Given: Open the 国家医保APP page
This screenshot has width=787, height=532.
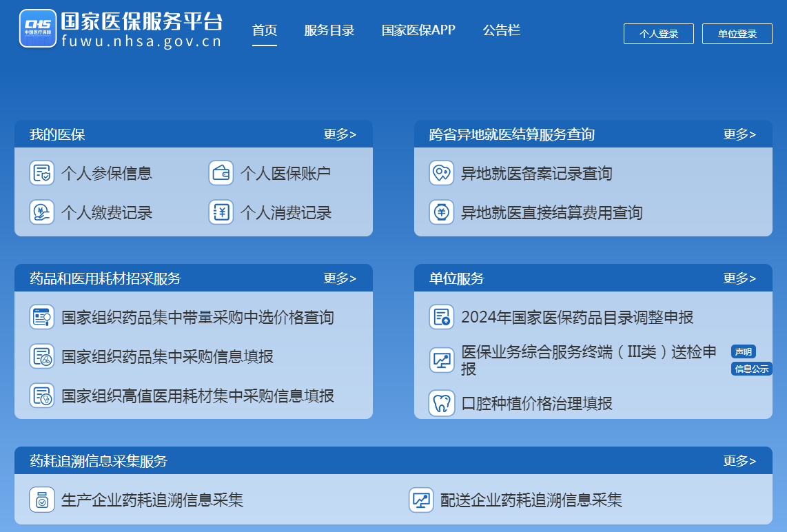Looking at the screenshot, I should 416,30.
